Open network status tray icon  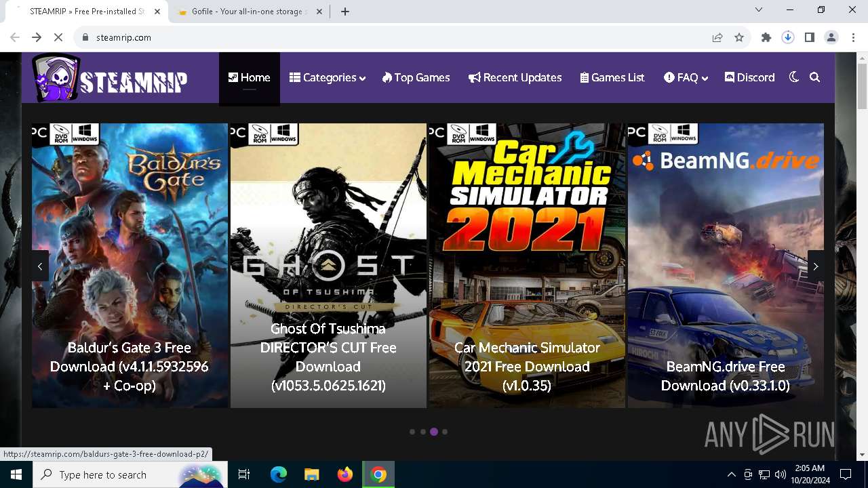[x=764, y=474]
